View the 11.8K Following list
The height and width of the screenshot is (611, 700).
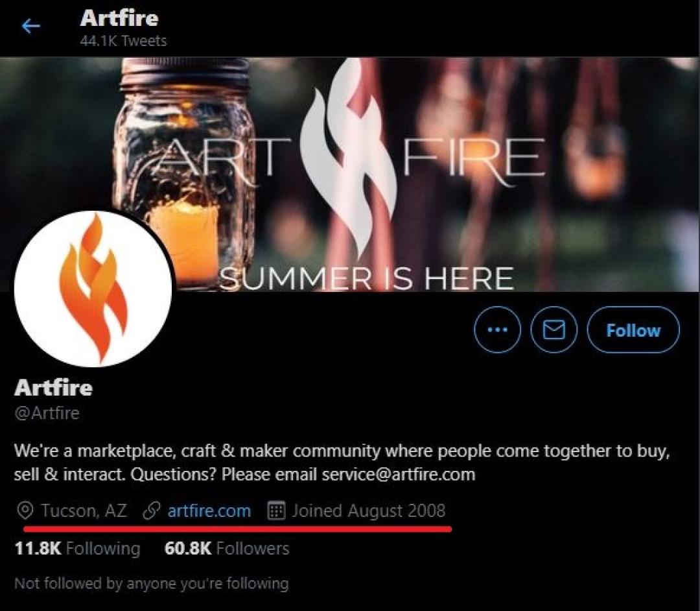pyautogui.click(x=77, y=548)
